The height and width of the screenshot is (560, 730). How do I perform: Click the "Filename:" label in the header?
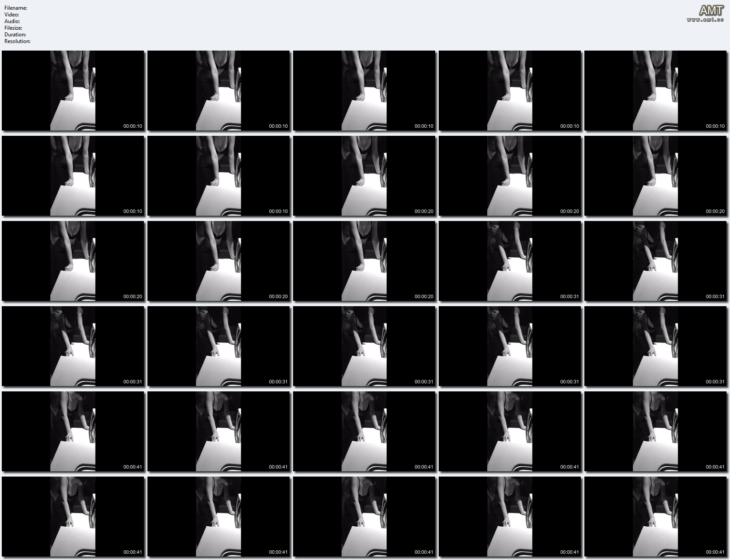click(x=16, y=8)
